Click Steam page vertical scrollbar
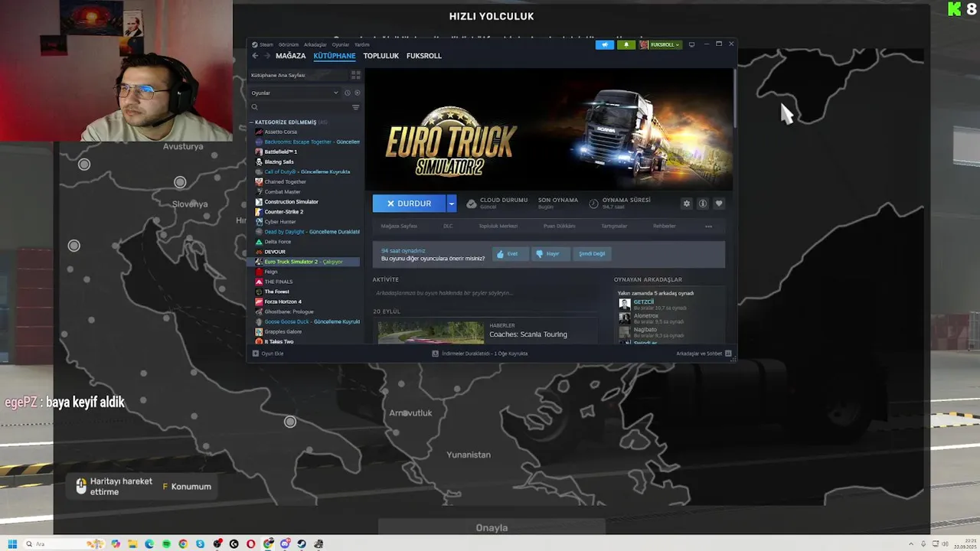980x551 pixels. pos(734,97)
